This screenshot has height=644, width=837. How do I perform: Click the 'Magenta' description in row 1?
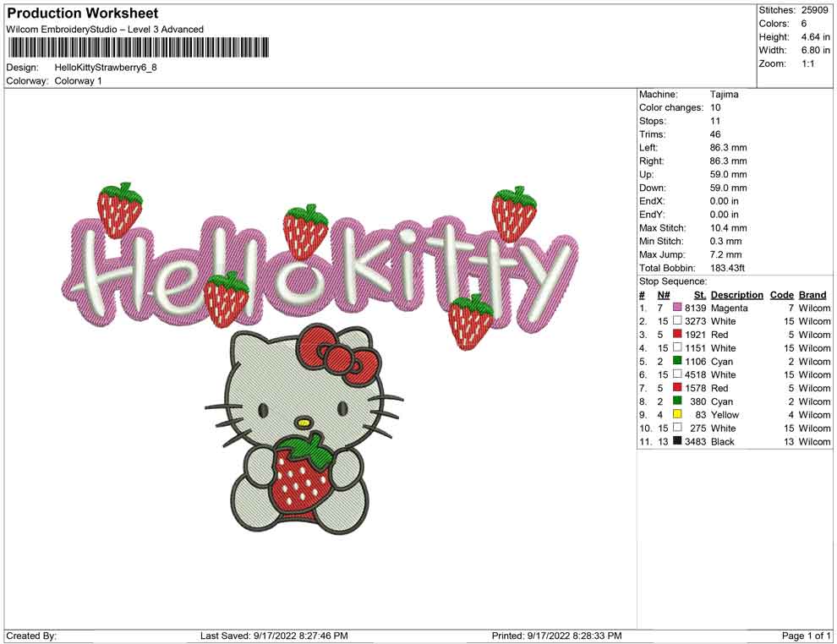click(x=729, y=308)
